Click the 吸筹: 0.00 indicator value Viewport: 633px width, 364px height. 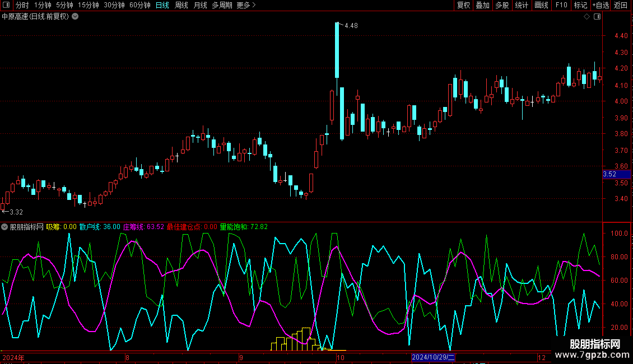point(62,227)
